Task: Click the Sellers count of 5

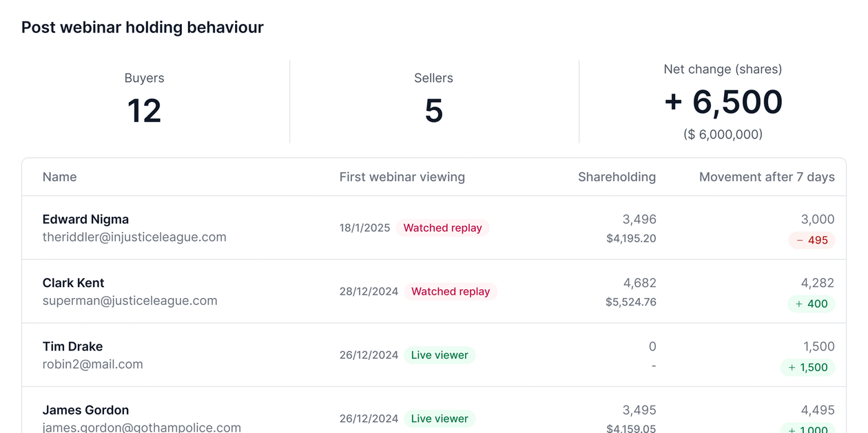Action: 434,111
